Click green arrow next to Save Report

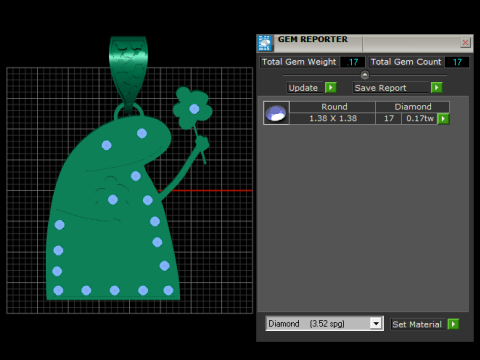[436, 88]
